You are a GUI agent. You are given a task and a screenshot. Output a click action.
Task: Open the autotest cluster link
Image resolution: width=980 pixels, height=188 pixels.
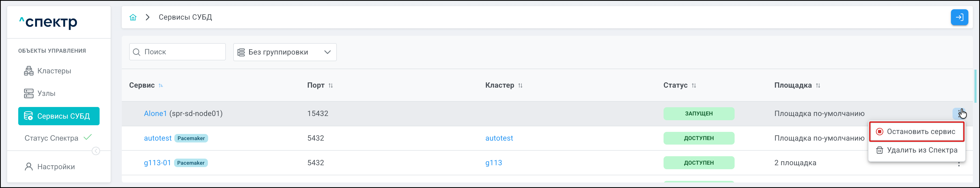pos(499,138)
